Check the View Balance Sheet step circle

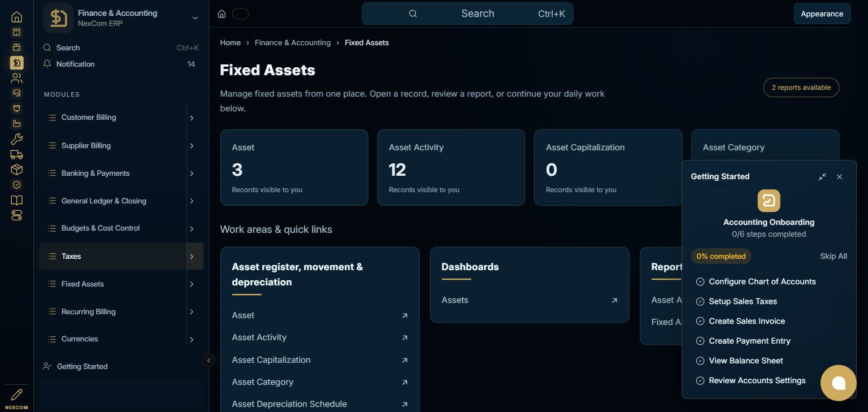pos(700,361)
